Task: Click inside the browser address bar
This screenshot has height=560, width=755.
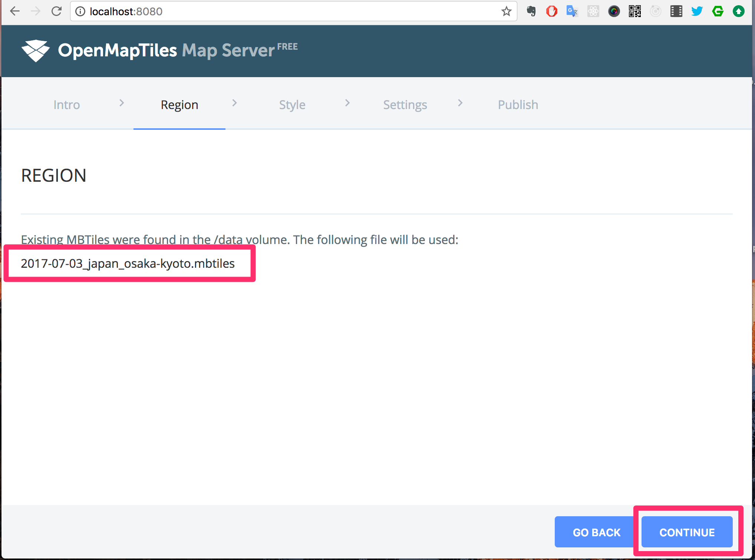Action: pyautogui.click(x=260, y=11)
